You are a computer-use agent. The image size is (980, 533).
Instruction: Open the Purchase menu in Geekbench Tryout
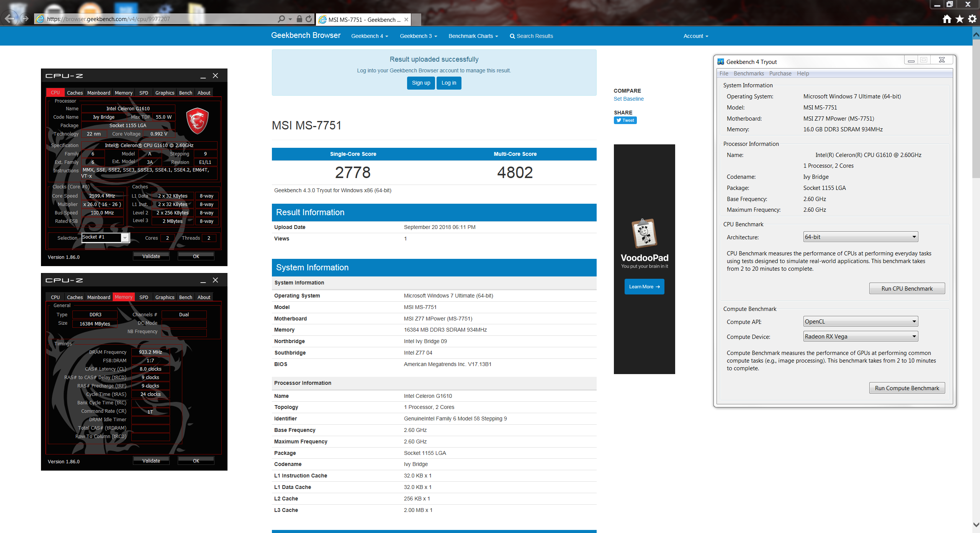pyautogui.click(x=780, y=74)
